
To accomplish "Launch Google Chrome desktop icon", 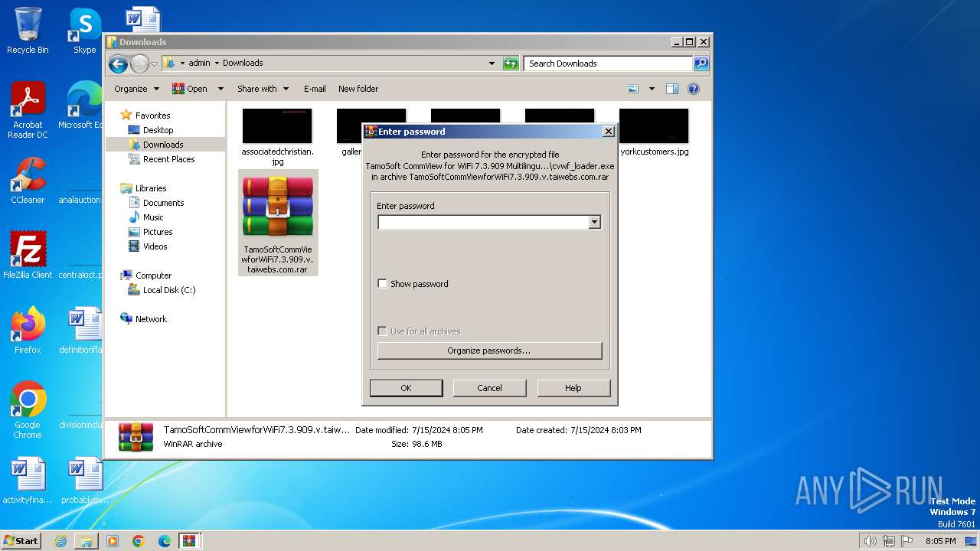I will click(28, 409).
